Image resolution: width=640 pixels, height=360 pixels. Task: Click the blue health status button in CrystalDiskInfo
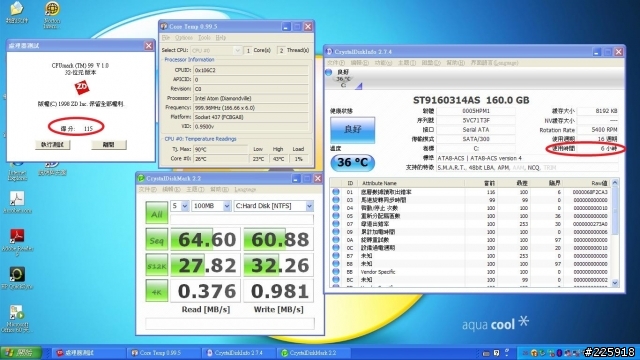[x=352, y=130]
